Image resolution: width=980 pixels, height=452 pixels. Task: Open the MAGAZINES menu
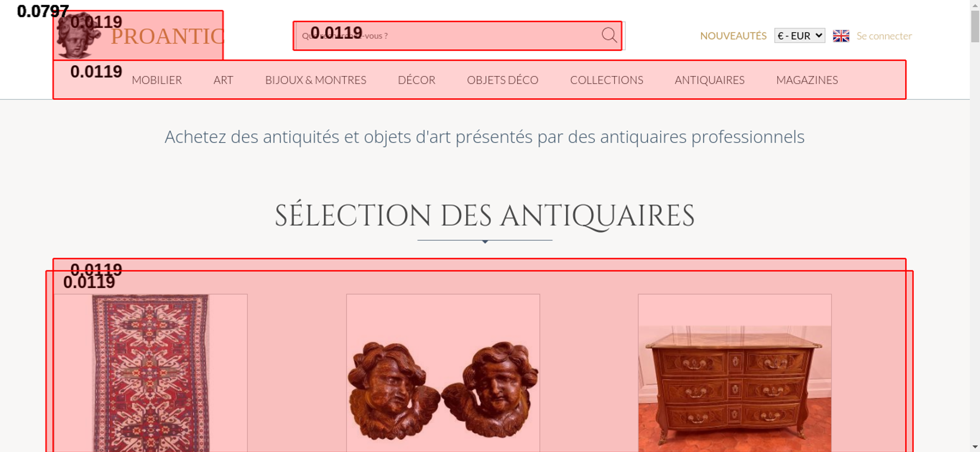point(807,80)
